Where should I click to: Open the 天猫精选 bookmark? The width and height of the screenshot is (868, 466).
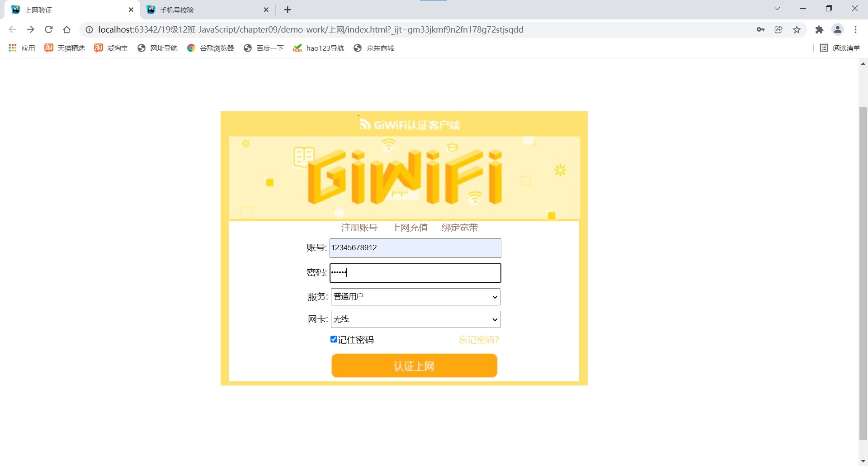64,48
